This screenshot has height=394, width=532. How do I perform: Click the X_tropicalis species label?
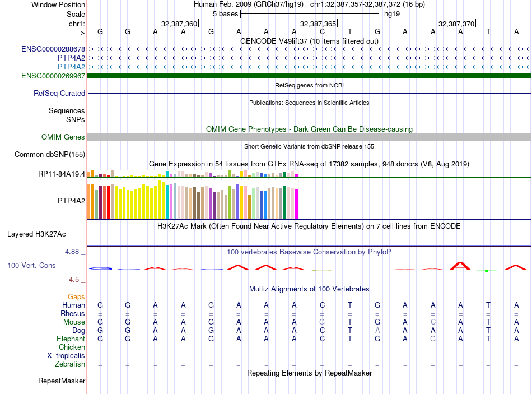[x=66, y=356]
